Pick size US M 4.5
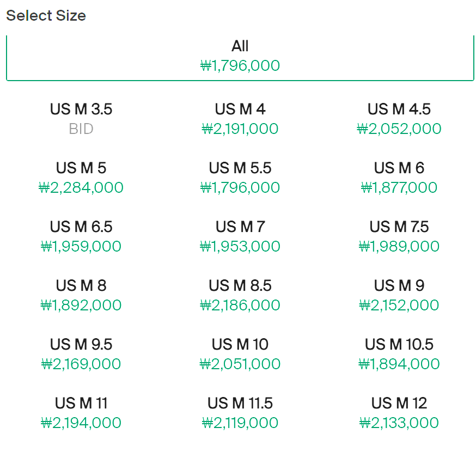476x452 pixels. pyautogui.click(x=399, y=119)
